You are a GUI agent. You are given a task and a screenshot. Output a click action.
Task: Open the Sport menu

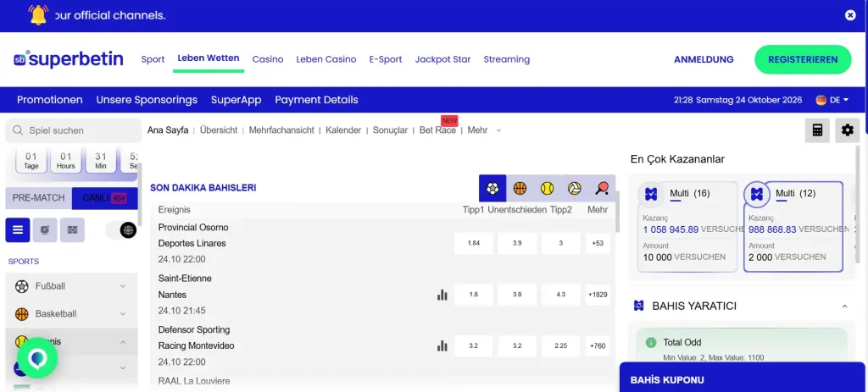click(x=153, y=59)
